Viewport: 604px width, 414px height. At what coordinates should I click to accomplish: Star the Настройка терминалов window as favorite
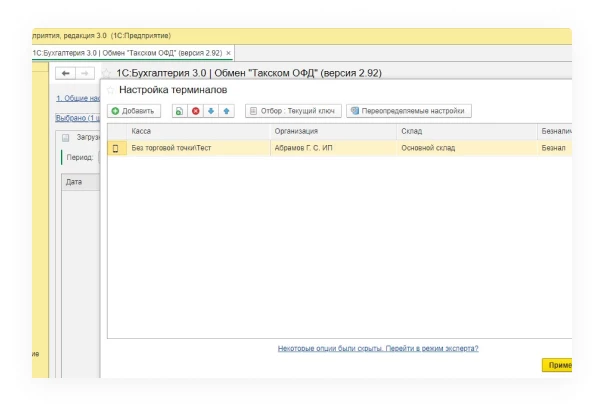point(110,91)
